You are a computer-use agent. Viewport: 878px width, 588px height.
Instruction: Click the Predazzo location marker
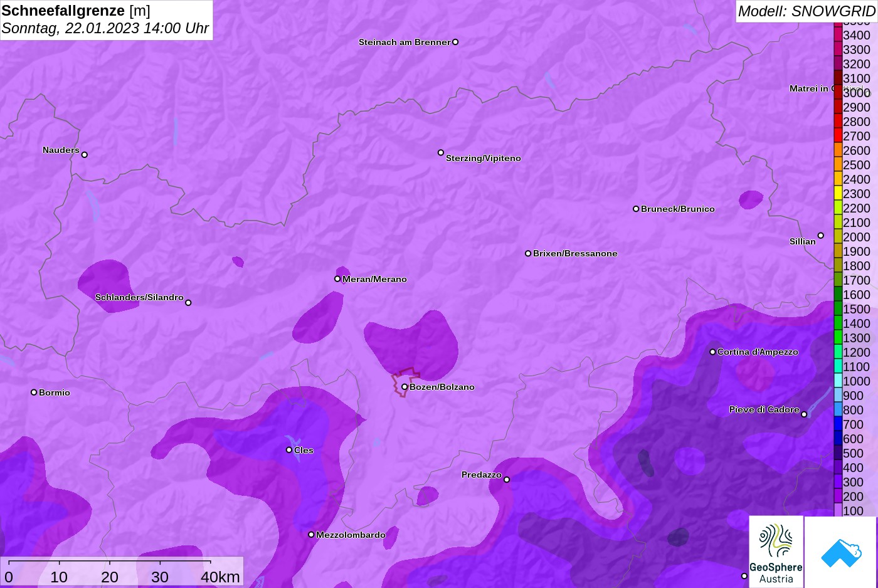(x=507, y=480)
